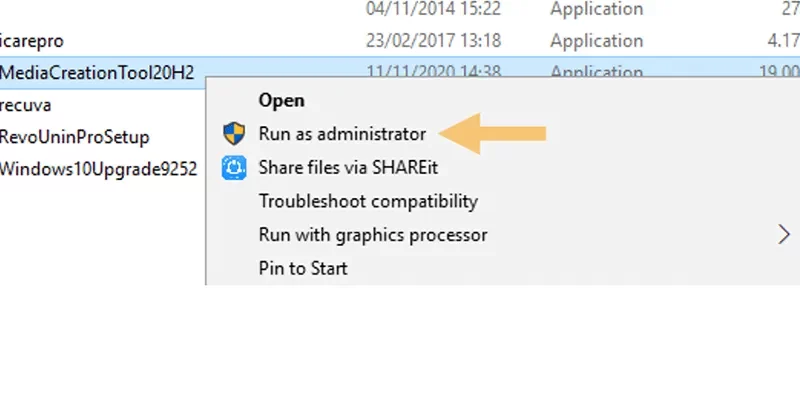Click the Application type in top row
The height and width of the screenshot is (415, 800).
(x=596, y=9)
